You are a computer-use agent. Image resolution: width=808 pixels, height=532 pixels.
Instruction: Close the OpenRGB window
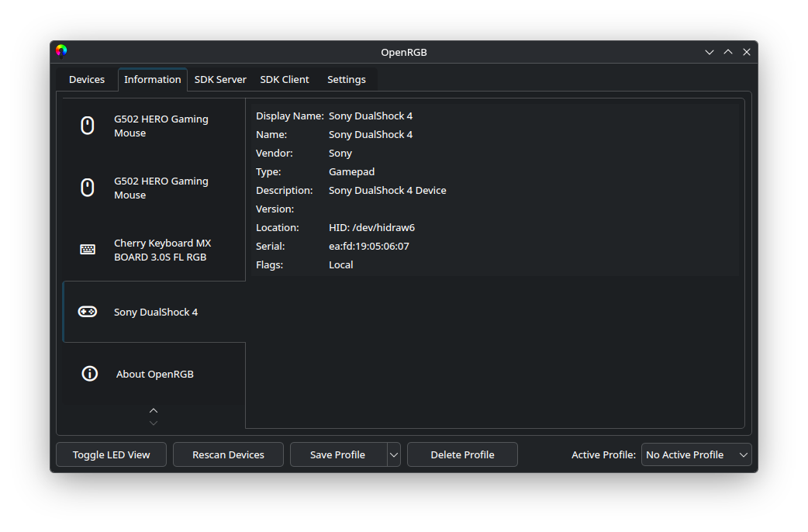747,52
